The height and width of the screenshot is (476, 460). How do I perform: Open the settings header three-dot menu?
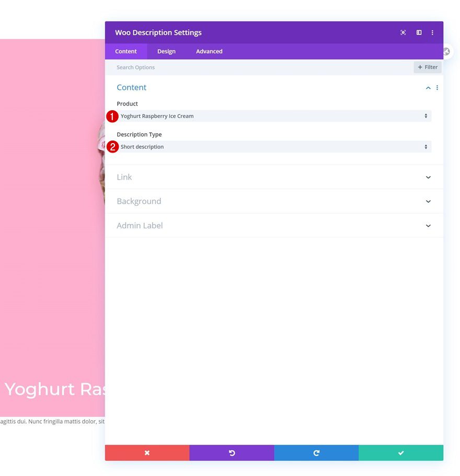click(x=432, y=32)
